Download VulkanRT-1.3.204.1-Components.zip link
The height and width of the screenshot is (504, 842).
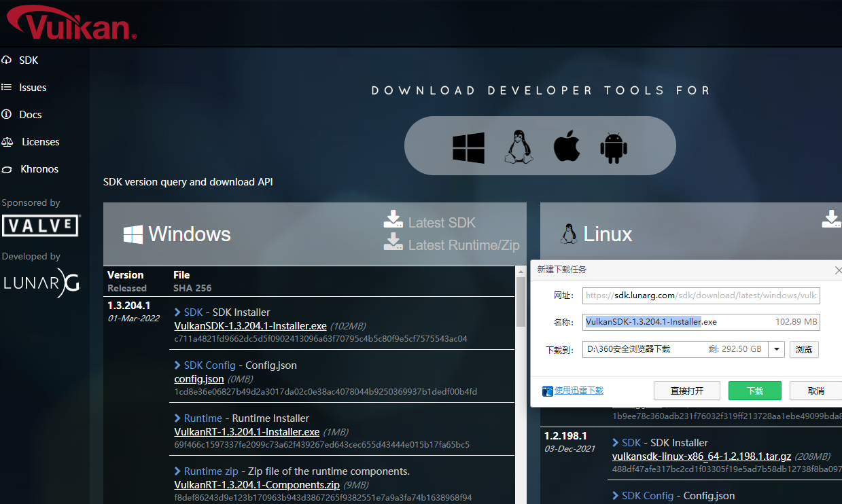257,484
